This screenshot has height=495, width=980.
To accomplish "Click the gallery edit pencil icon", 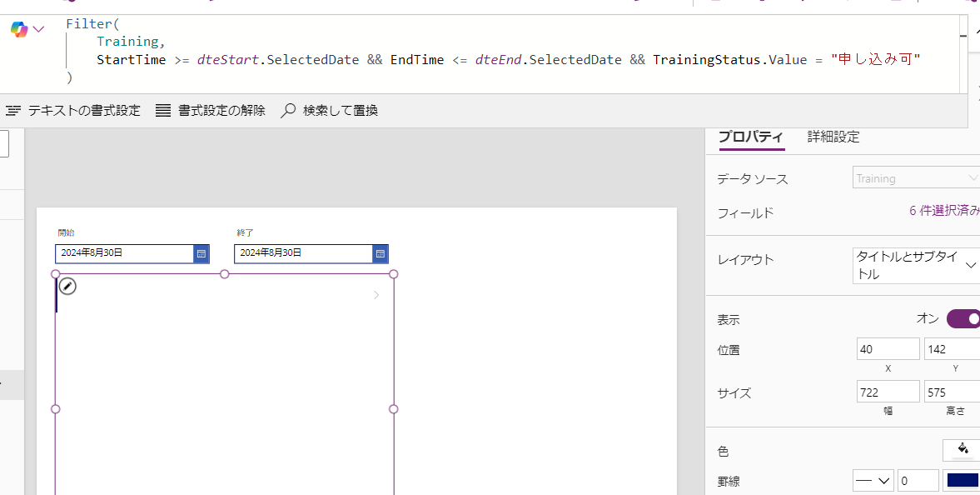I will pos(67,287).
